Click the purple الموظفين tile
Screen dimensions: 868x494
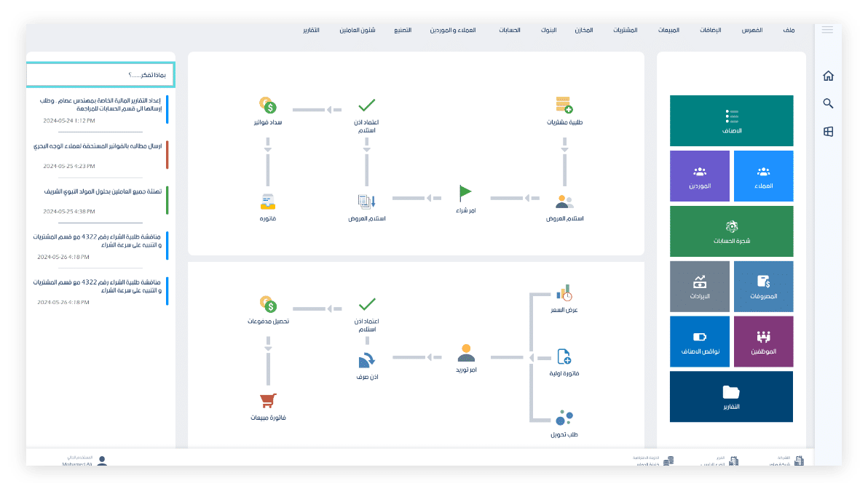[763, 341]
